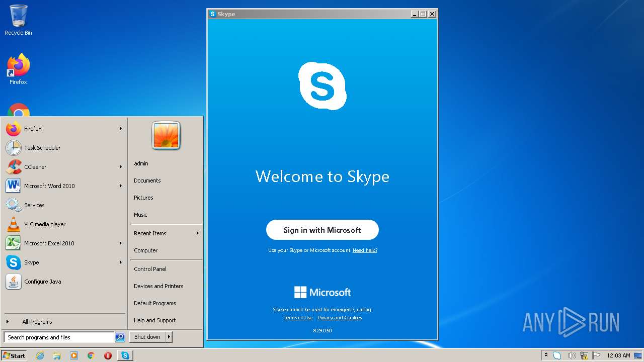
Task: Expand the Recent Items submenu
Action: tap(166, 233)
